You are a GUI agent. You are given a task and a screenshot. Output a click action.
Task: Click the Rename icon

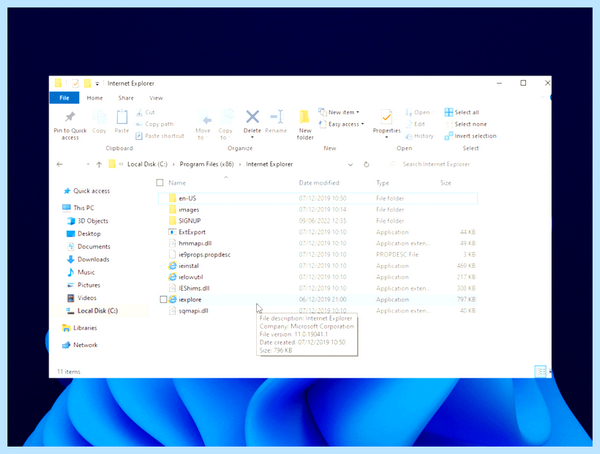pyautogui.click(x=277, y=117)
